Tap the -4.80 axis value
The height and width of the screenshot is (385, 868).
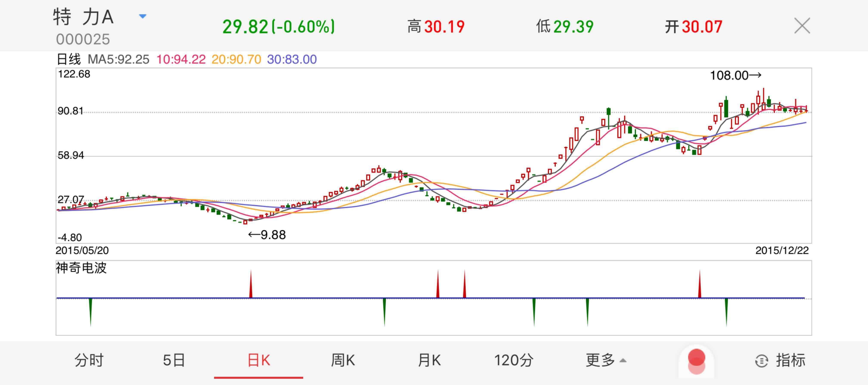[70, 237]
